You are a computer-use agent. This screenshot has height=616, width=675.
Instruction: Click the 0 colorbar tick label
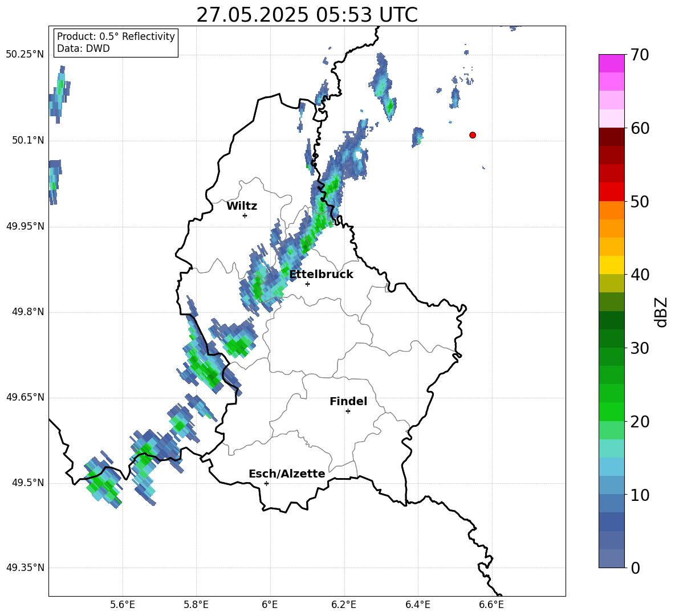(635, 568)
